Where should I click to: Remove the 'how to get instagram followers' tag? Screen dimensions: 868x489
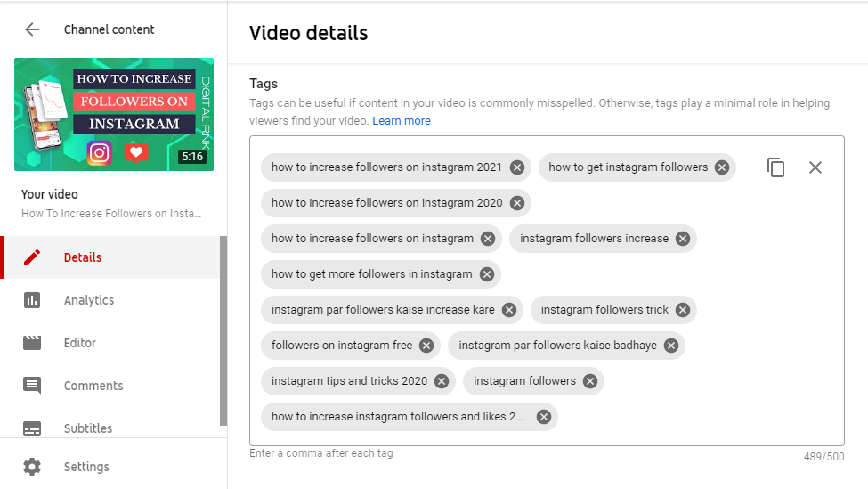point(721,167)
